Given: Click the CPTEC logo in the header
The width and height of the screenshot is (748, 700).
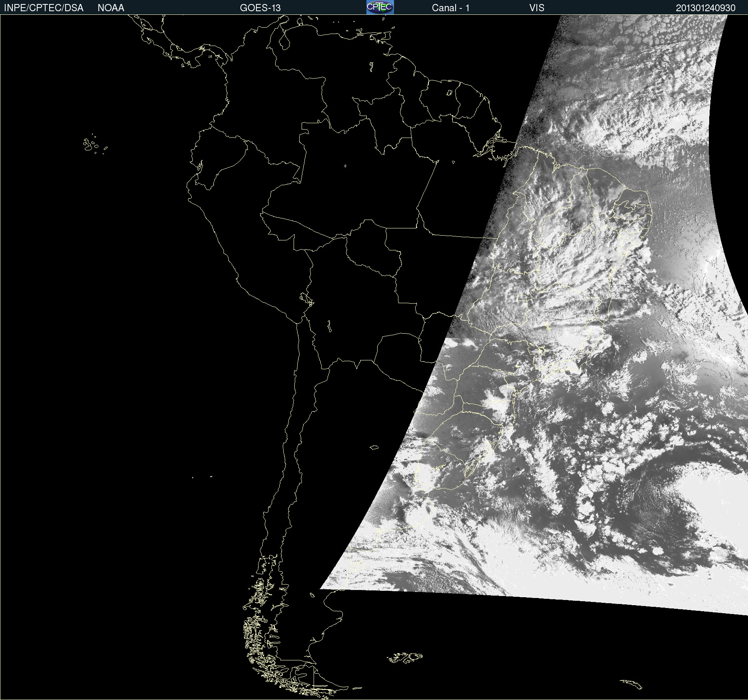Looking at the screenshot, I should tap(380, 7).
